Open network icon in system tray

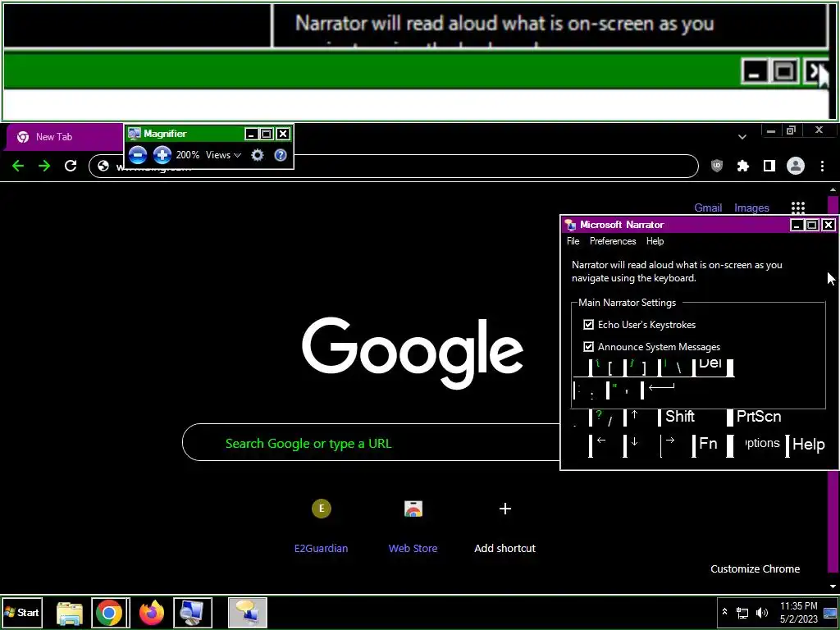(742, 612)
